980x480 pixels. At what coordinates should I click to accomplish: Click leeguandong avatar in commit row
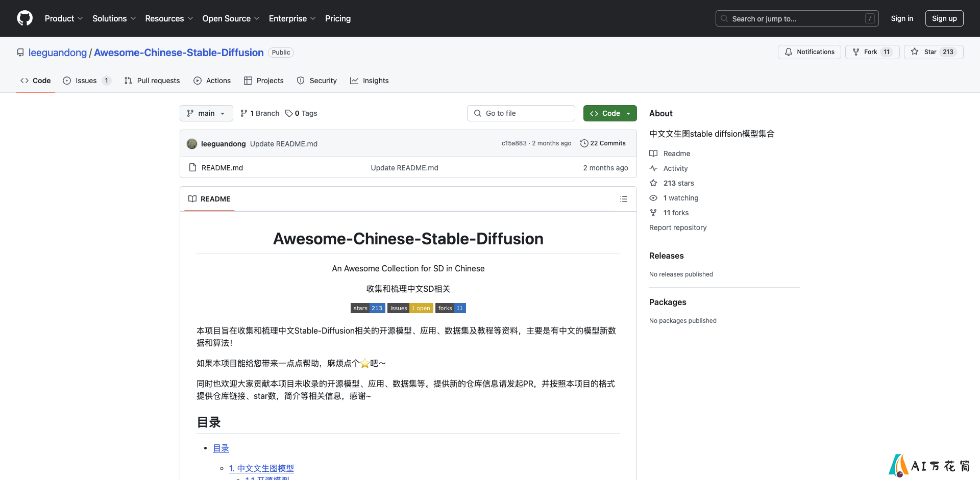pos(192,144)
